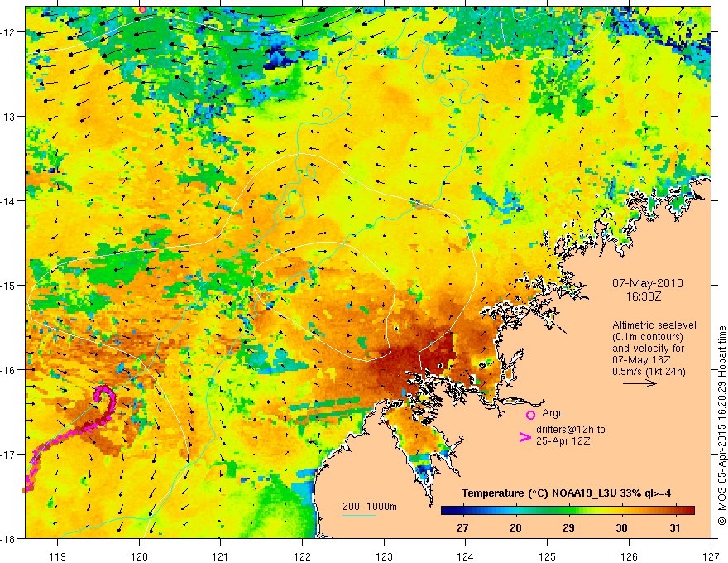Click the longitude axis label '127'
The image size is (728, 563).
[711, 556]
